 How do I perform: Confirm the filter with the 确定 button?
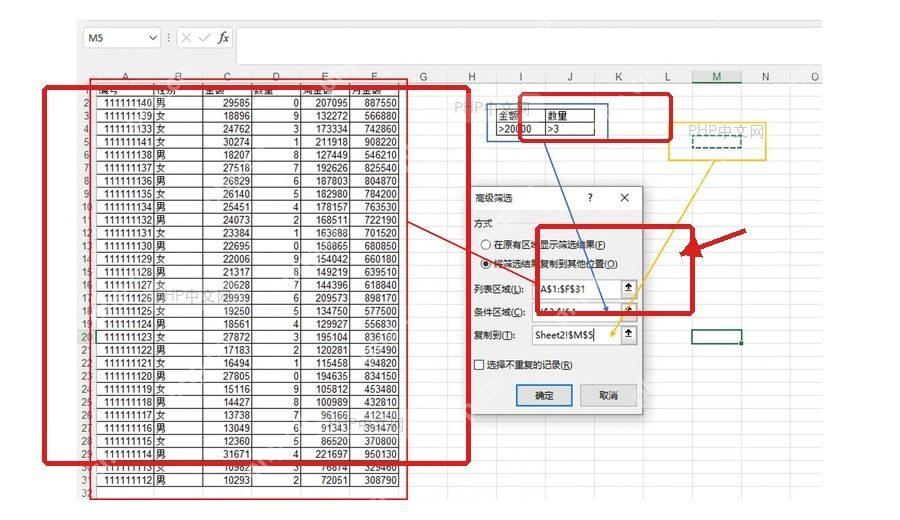[544, 395]
